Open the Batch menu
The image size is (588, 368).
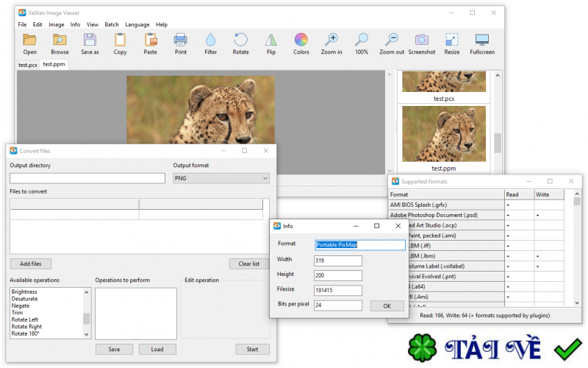112,24
